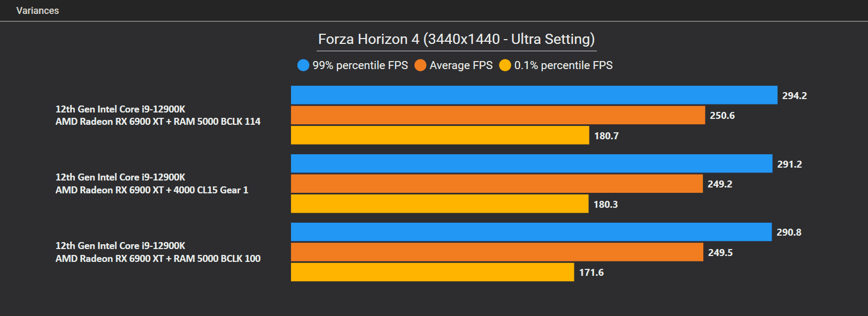The image size is (868, 316).
Task: Click the 0.1% percentile FPS legend text
Action: pos(564,65)
